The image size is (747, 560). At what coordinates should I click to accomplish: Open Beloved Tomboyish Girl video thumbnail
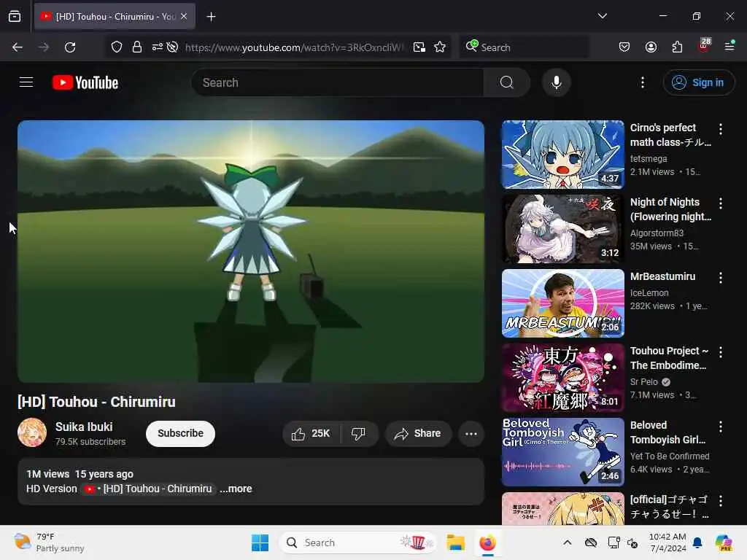pyautogui.click(x=562, y=451)
